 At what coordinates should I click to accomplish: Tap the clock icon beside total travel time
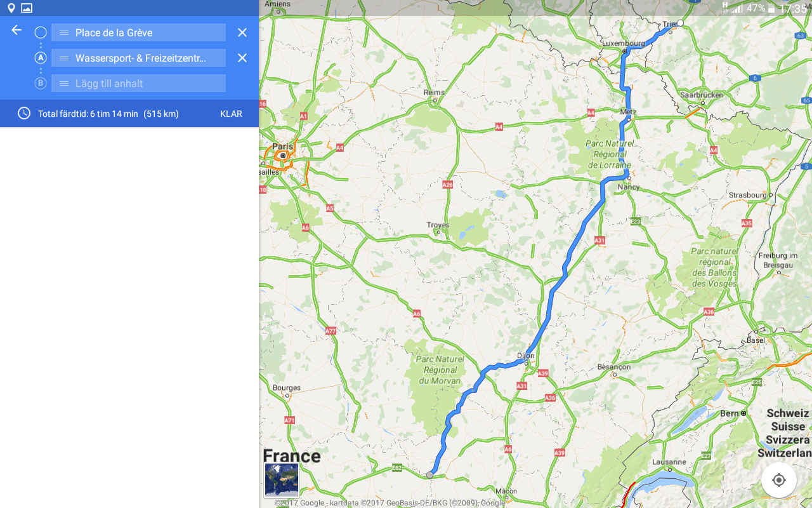click(24, 114)
